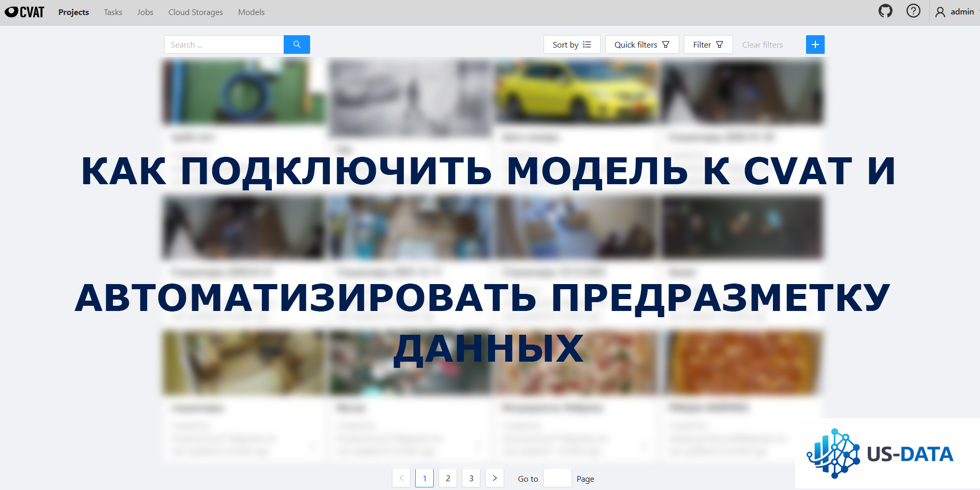
Task: Click the blue search magnifier button
Action: 297,44
